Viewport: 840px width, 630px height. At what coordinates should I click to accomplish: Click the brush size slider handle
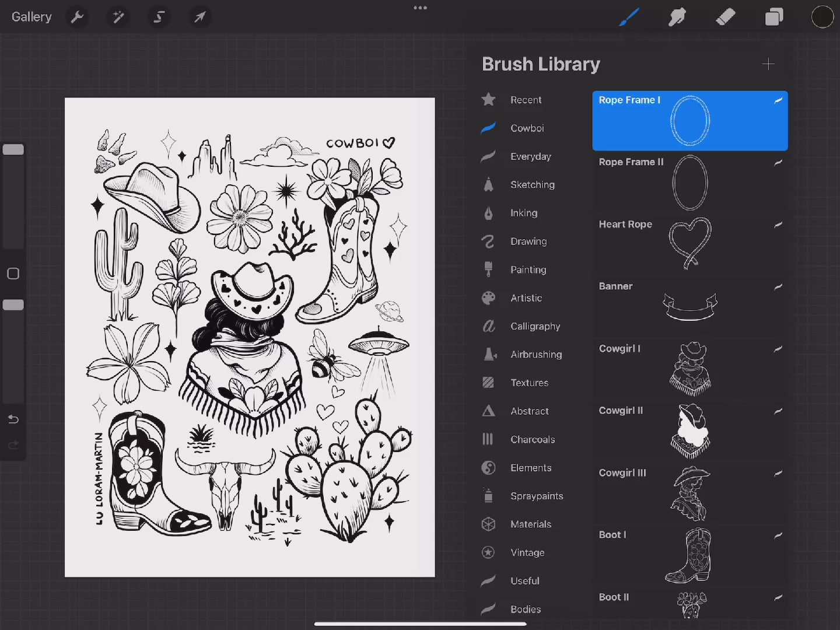(13, 150)
